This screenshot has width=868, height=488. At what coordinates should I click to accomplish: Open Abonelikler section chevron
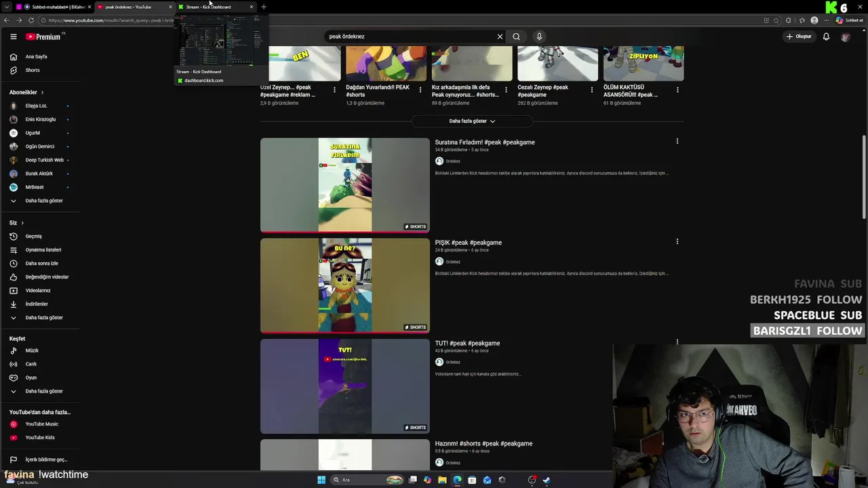[42, 92]
